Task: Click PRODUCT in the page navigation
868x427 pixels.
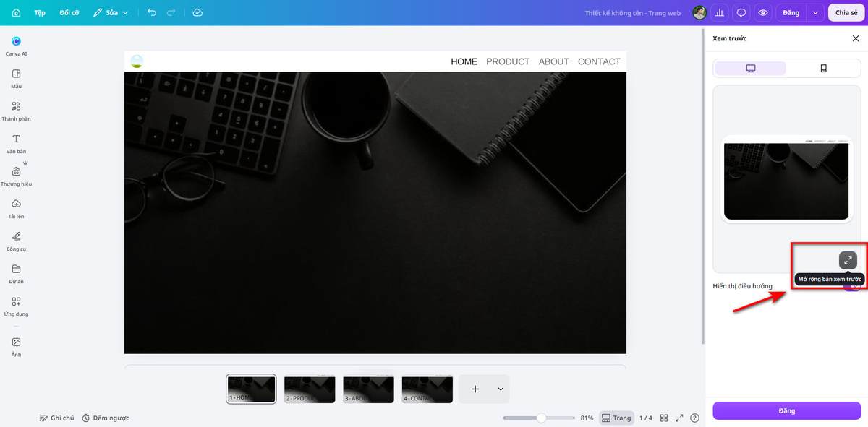Action: pos(508,61)
